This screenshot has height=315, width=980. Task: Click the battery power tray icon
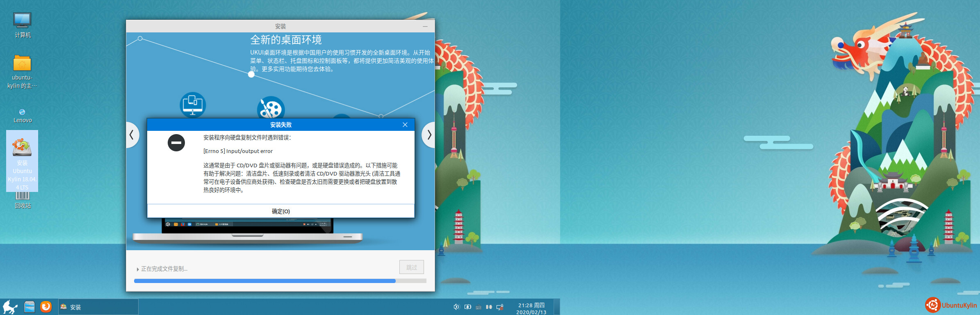[467, 307]
